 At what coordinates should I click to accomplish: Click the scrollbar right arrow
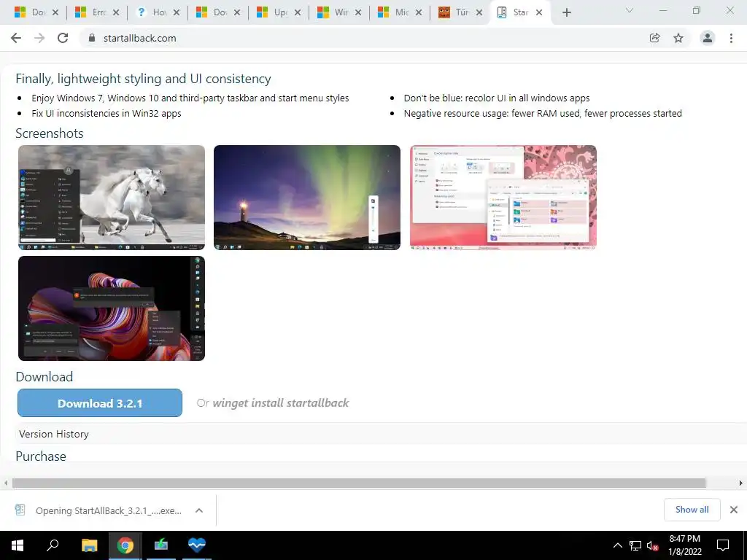[x=741, y=483]
